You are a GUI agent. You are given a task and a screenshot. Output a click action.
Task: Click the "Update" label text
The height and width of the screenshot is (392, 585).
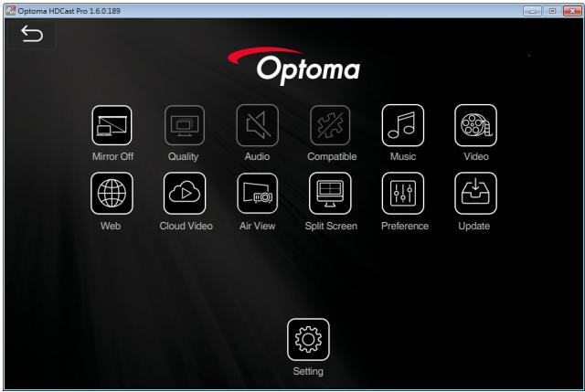coord(474,226)
